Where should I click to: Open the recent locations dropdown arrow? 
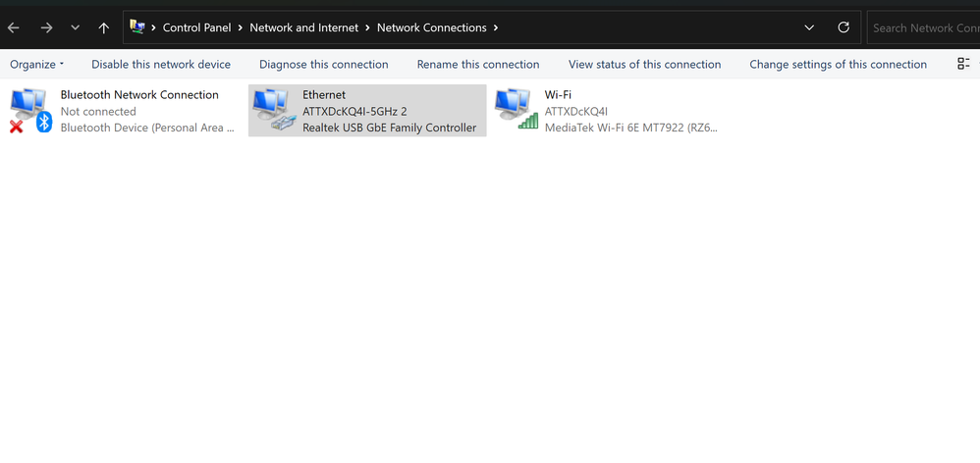(x=76, y=27)
